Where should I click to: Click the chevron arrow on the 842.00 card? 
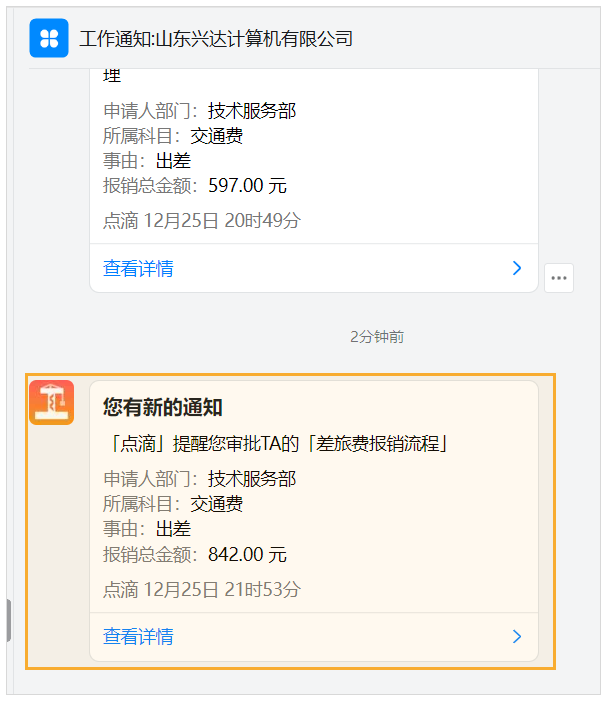[517, 637]
